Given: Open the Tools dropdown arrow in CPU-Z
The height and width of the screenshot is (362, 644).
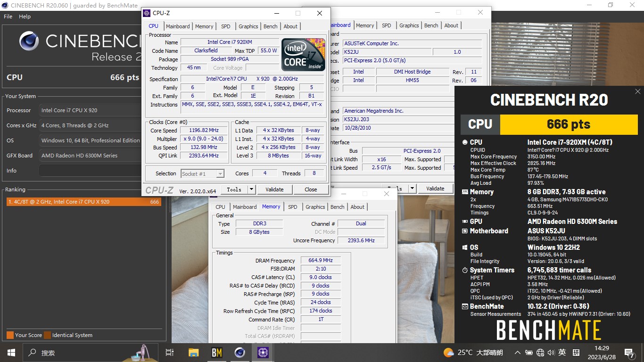Looking at the screenshot, I should pyautogui.click(x=252, y=189).
